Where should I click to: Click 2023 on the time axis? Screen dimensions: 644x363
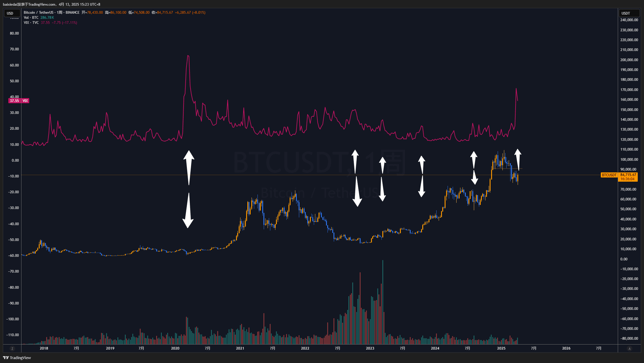pos(370,348)
